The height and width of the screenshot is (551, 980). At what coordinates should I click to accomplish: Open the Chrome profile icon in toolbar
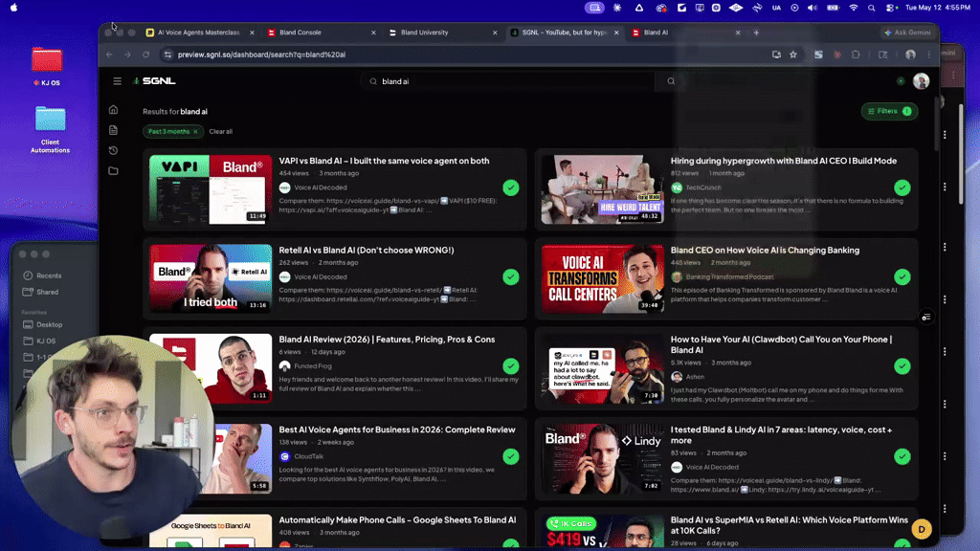911,55
